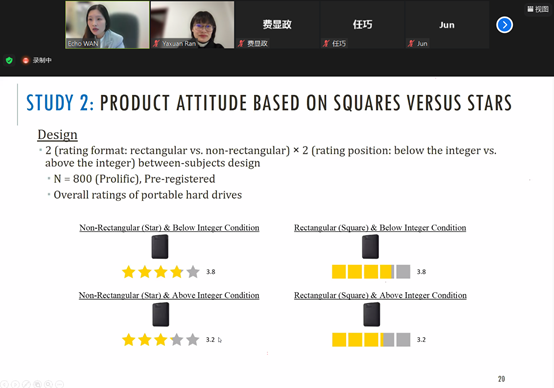The image size is (554, 388).
Task: Click the muted mic icon on 费显政 tile
Action: [x=241, y=43]
